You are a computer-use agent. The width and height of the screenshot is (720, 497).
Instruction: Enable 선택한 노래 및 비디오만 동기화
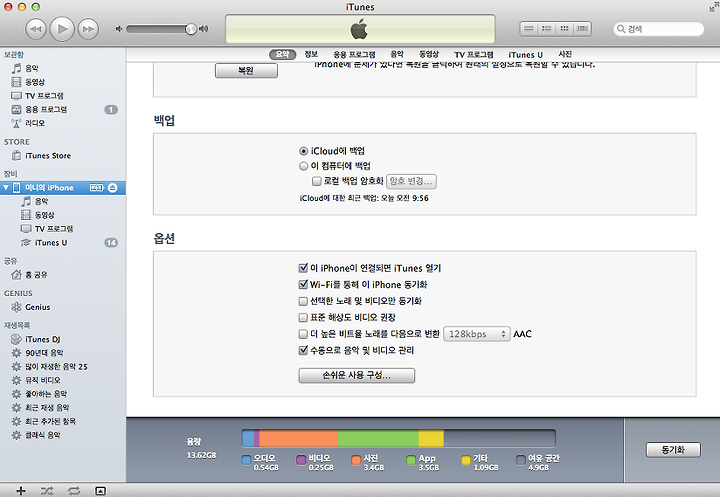coord(303,301)
